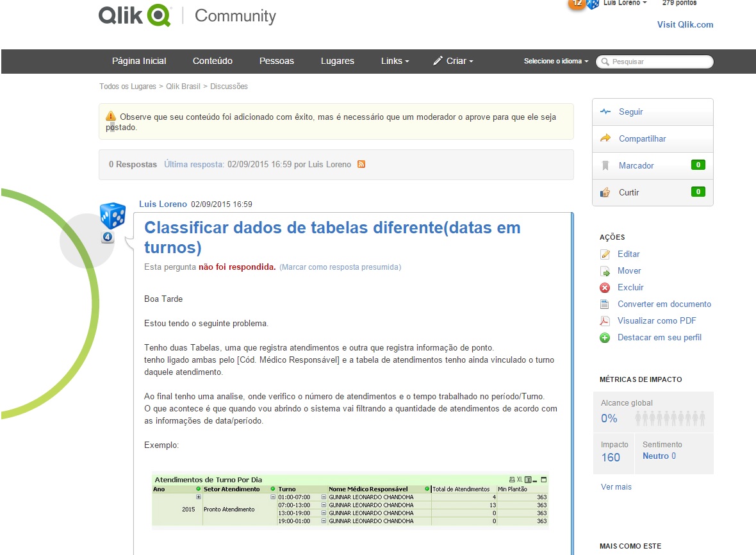756x555 pixels.
Task: Open the Conteúdo menu item
Action: (213, 61)
